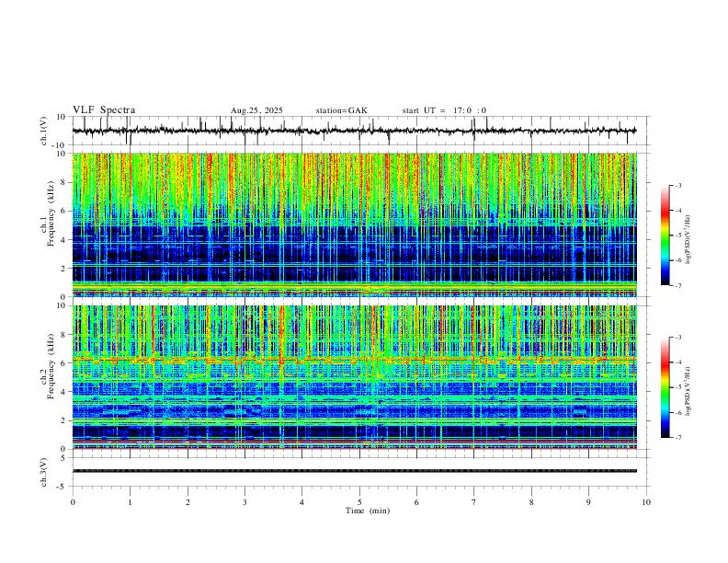Click the "8" tick on ch.1 frequency axis
Viewport: 728px width, 563px height.
pyautogui.click(x=63, y=182)
